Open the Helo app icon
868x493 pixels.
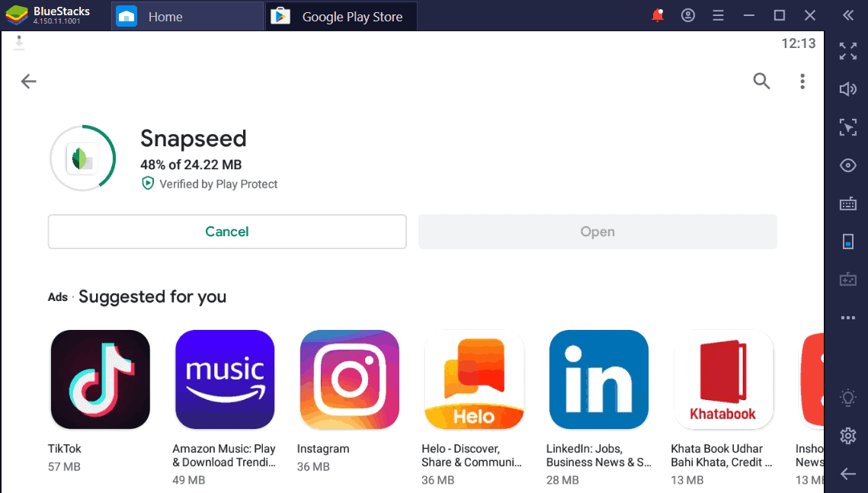474,379
